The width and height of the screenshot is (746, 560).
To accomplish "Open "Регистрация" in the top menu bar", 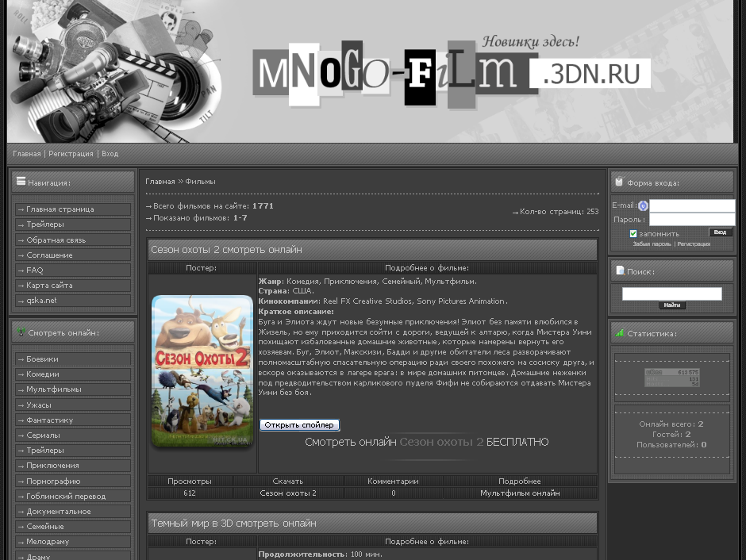I will (71, 154).
